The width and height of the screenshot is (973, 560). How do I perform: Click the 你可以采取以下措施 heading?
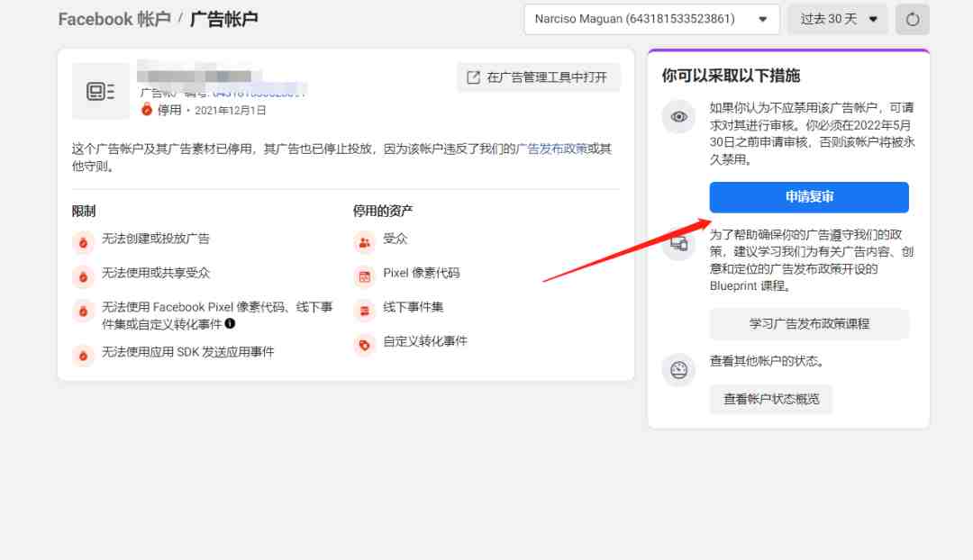[x=731, y=76]
